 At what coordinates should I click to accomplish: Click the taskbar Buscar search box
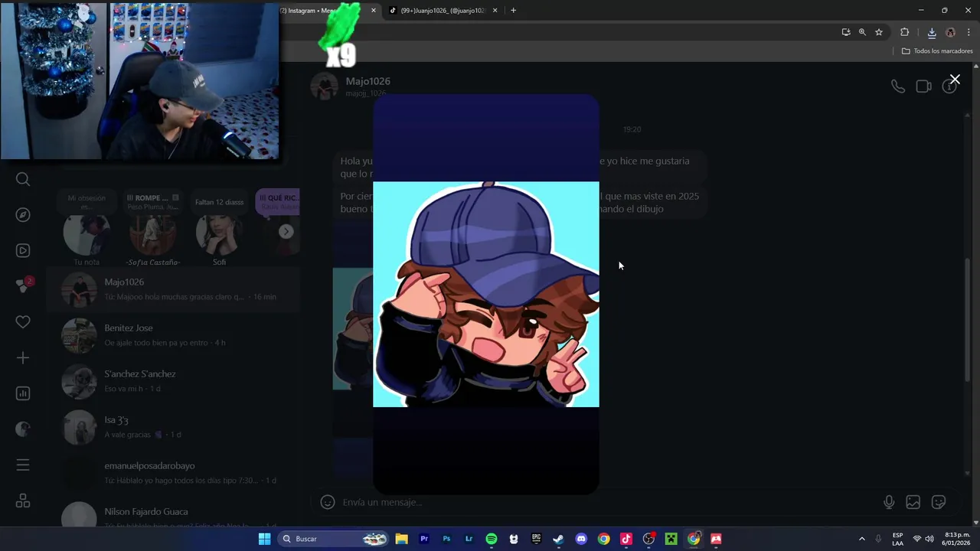pyautogui.click(x=334, y=539)
